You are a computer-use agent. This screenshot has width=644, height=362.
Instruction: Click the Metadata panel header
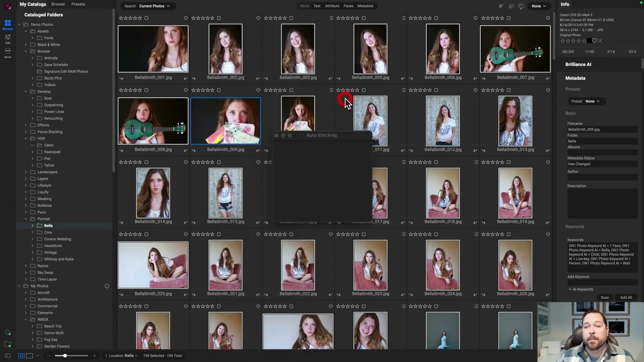pos(575,78)
